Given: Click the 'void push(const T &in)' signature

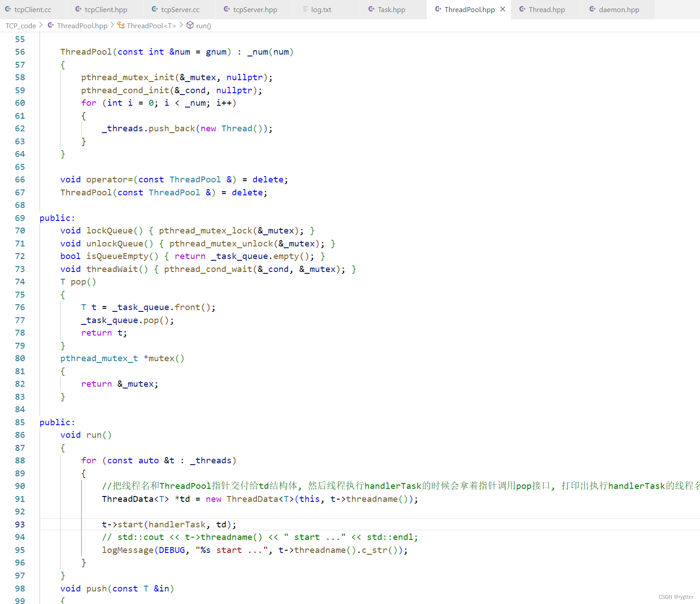Looking at the screenshot, I should [x=117, y=589].
